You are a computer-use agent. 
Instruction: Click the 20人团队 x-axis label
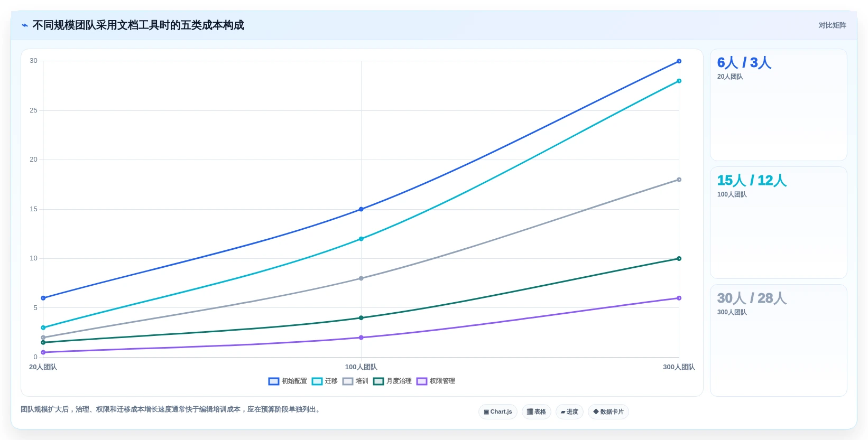click(43, 367)
